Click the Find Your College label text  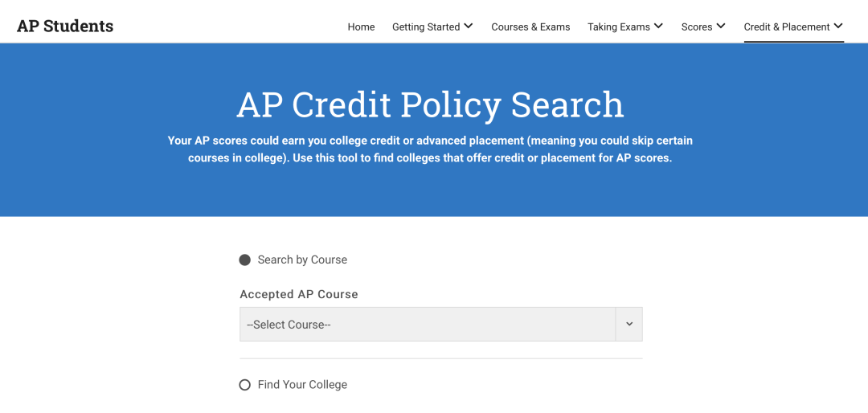[x=302, y=384]
